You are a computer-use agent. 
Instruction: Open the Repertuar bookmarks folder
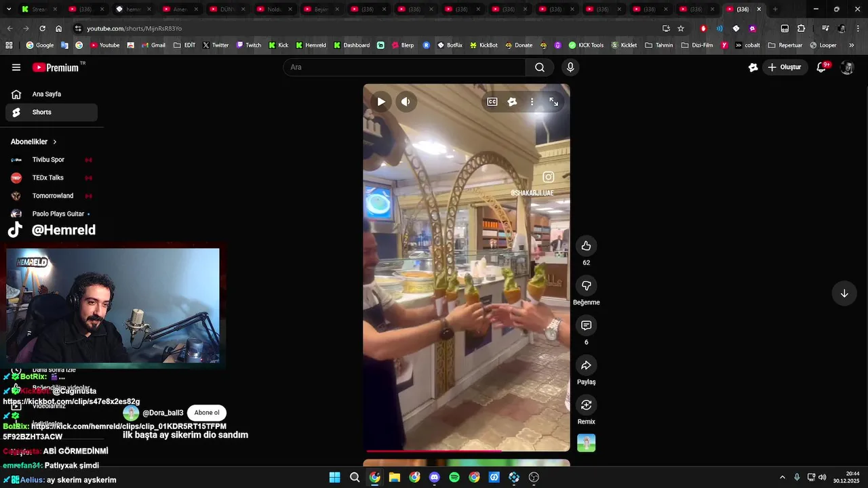click(785, 45)
